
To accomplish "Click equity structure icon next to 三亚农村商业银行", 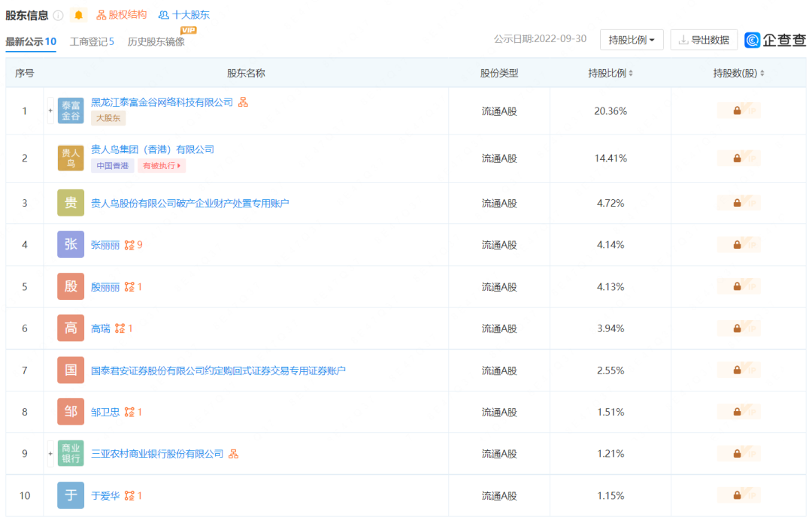I will tap(234, 454).
